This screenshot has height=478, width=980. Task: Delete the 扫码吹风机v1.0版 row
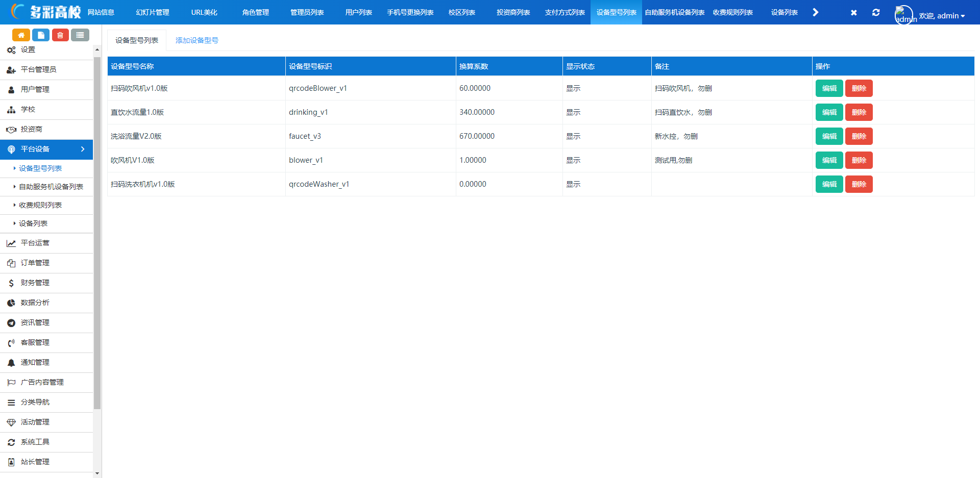coord(859,88)
